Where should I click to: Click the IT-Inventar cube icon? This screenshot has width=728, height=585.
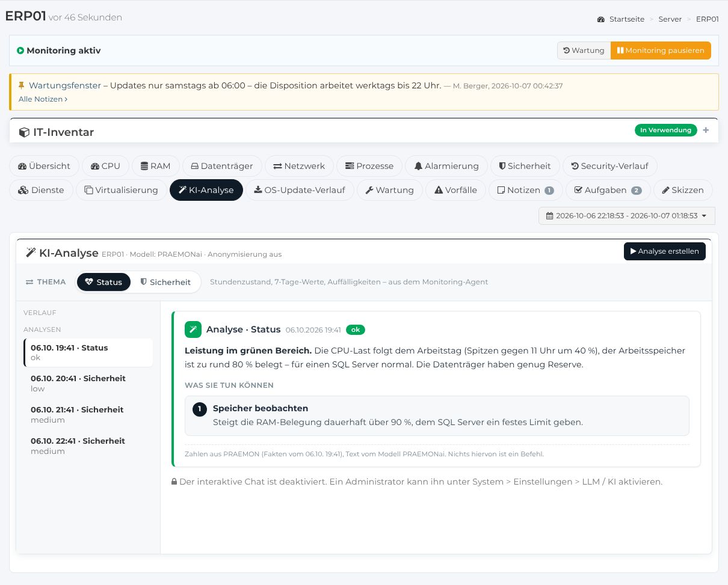24,132
